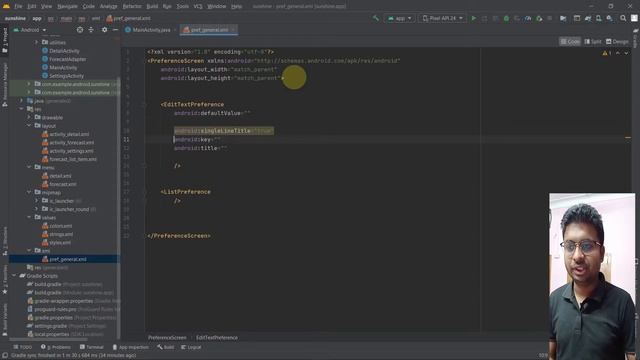Collapse the menu folder
This screenshot has height=360, width=640.
point(29,167)
